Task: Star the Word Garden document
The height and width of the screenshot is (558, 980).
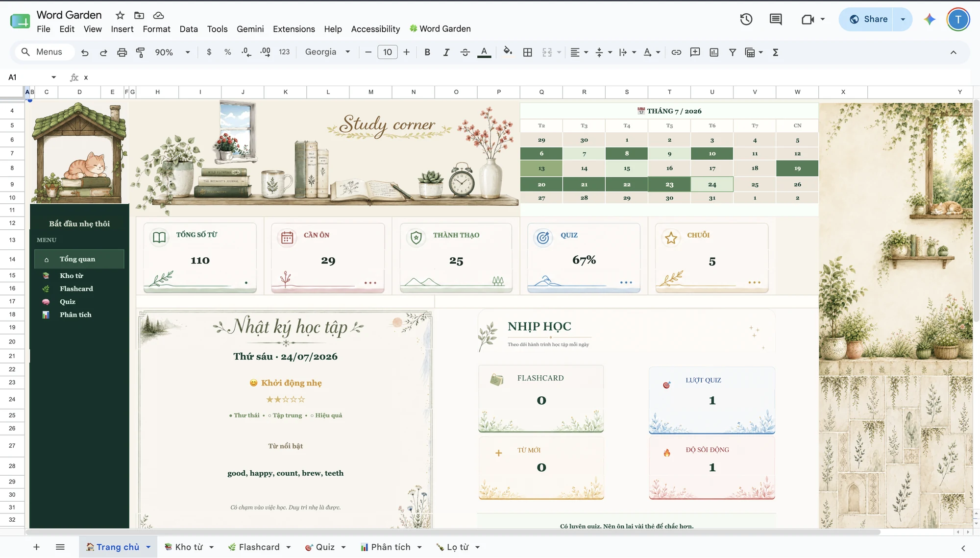Action: 120,15
